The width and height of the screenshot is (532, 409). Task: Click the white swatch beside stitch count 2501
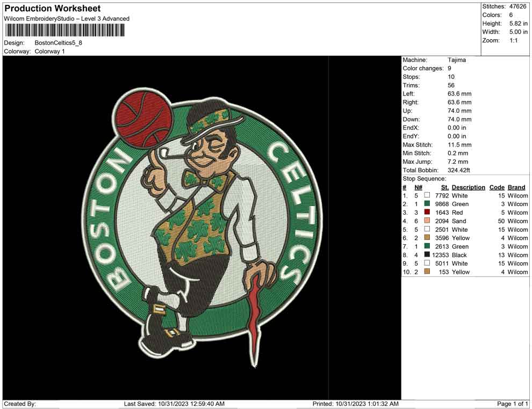427,229
